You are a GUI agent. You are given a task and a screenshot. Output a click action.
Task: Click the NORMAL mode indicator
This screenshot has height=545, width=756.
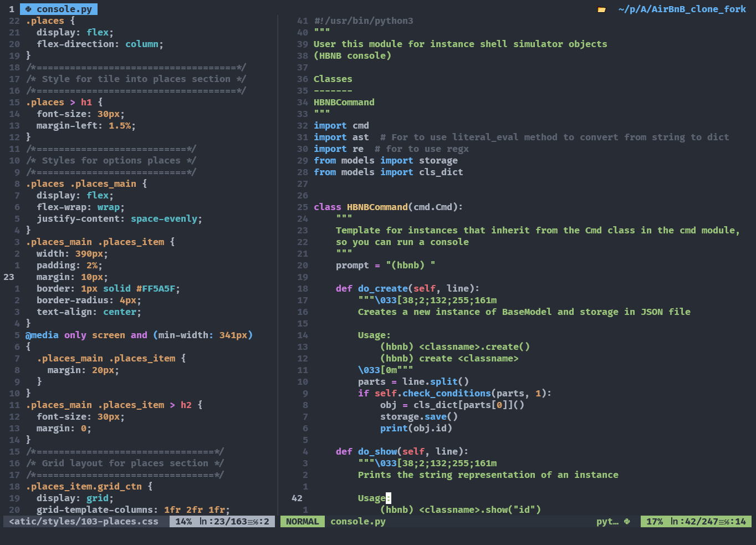303,522
